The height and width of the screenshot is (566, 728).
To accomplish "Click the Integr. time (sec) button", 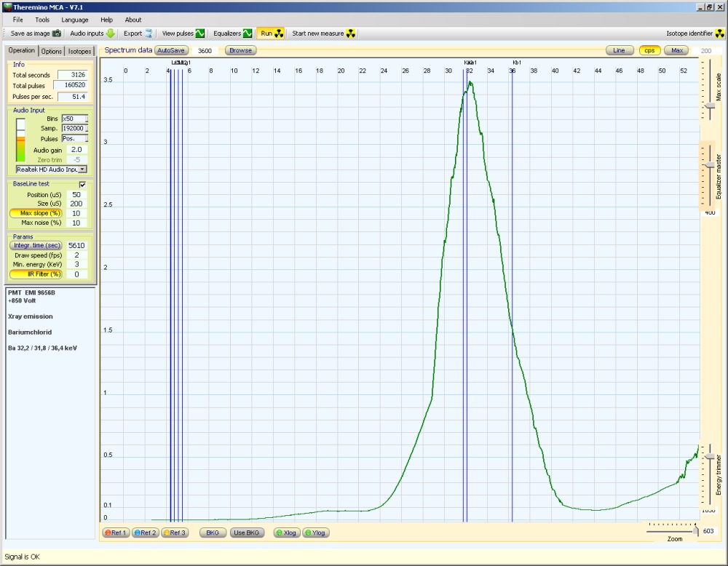I will tap(36, 245).
